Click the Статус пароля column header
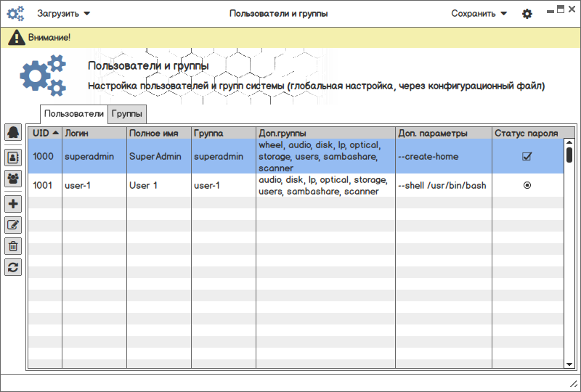This screenshot has width=581, height=392. [x=527, y=133]
